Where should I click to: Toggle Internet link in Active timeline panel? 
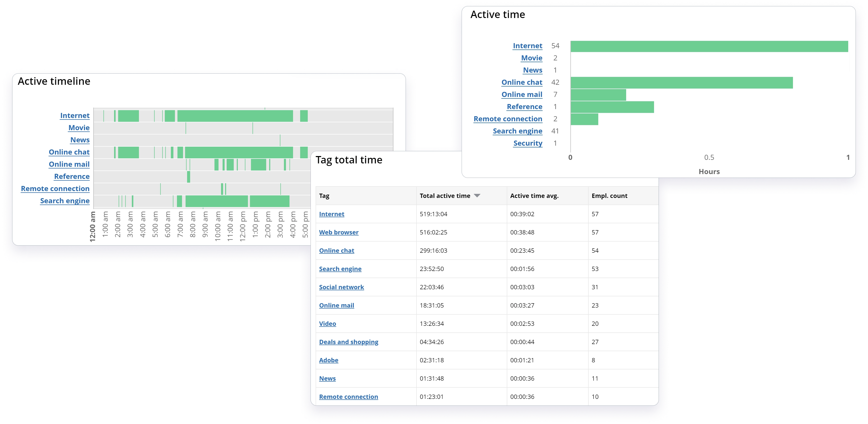pyautogui.click(x=75, y=115)
